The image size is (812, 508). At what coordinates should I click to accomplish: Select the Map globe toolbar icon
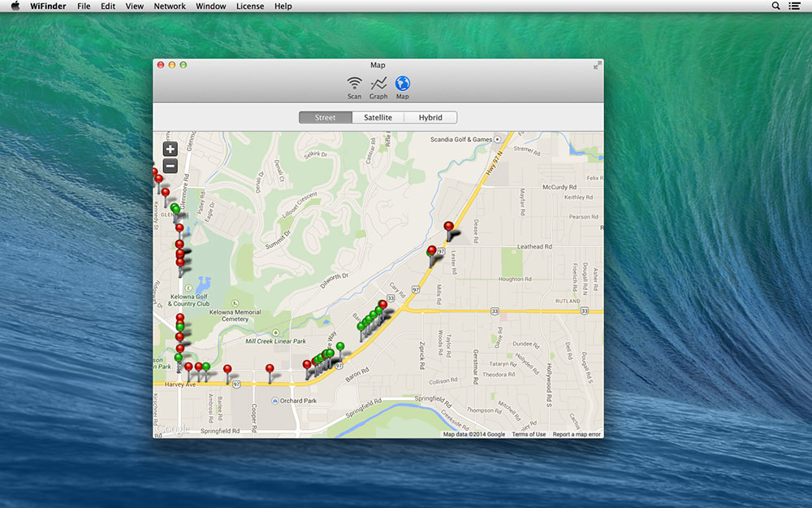pos(403,88)
